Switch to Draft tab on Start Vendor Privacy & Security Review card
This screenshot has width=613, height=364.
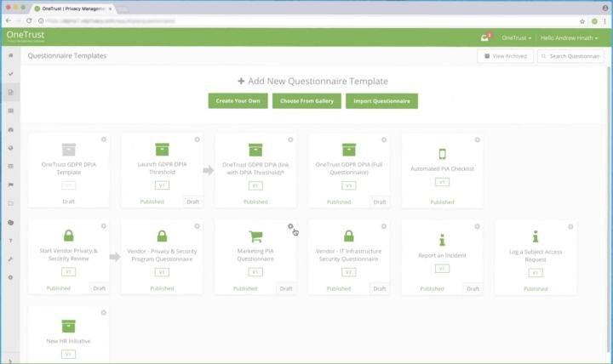tap(100, 288)
